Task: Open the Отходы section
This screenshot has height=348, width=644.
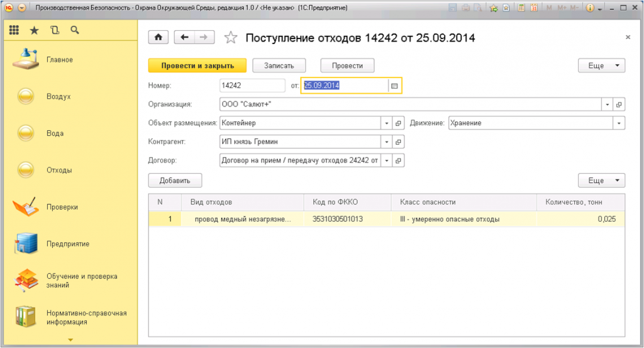Action: click(58, 170)
